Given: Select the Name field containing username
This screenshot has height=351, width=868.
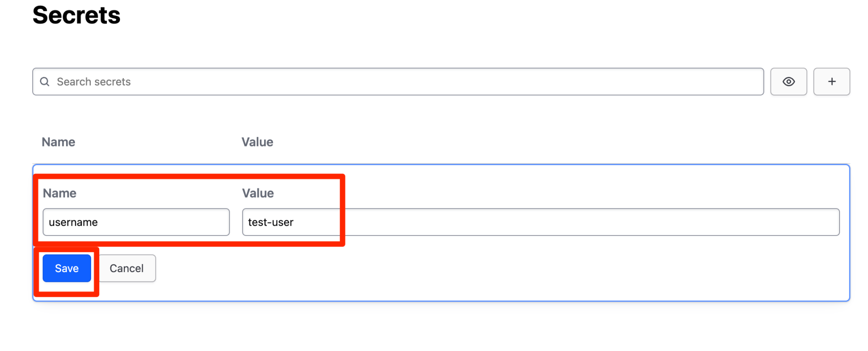Looking at the screenshot, I should click(x=136, y=222).
